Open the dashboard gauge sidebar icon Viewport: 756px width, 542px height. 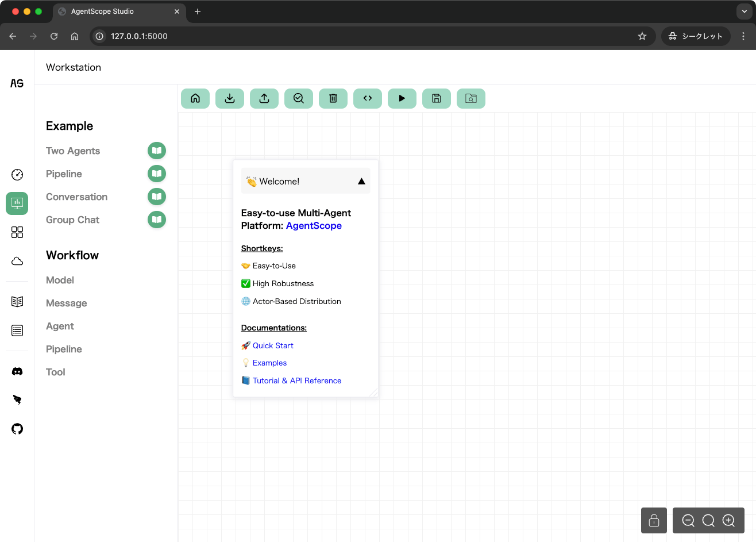[17, 175]
